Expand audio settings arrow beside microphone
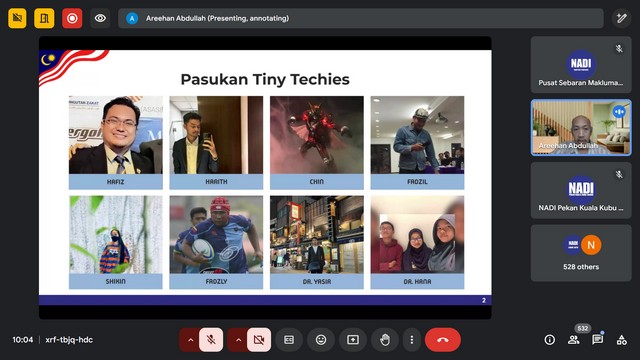 (190, 340)
